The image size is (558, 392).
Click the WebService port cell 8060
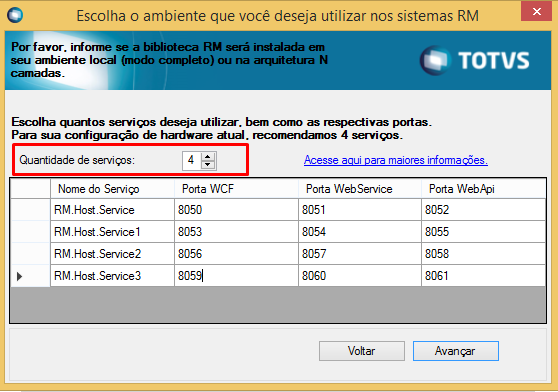point(359,276)
